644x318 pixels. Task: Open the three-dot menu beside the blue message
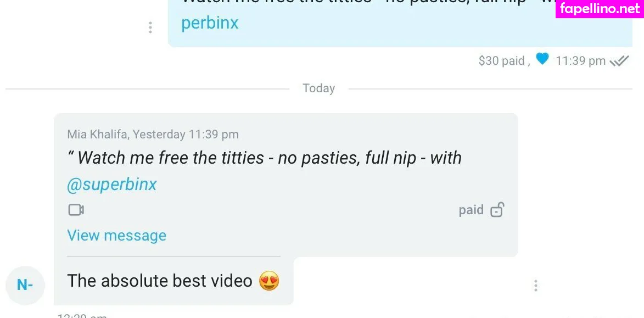pyautogui.click(x=150, y=27)
